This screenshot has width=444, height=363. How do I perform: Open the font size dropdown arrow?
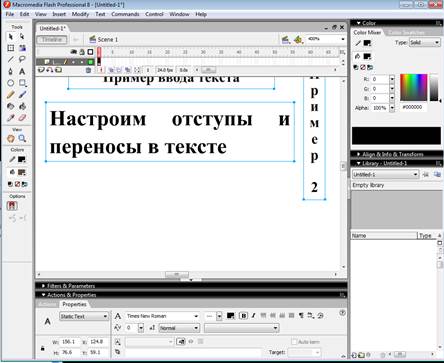click(x=219, y=316)
